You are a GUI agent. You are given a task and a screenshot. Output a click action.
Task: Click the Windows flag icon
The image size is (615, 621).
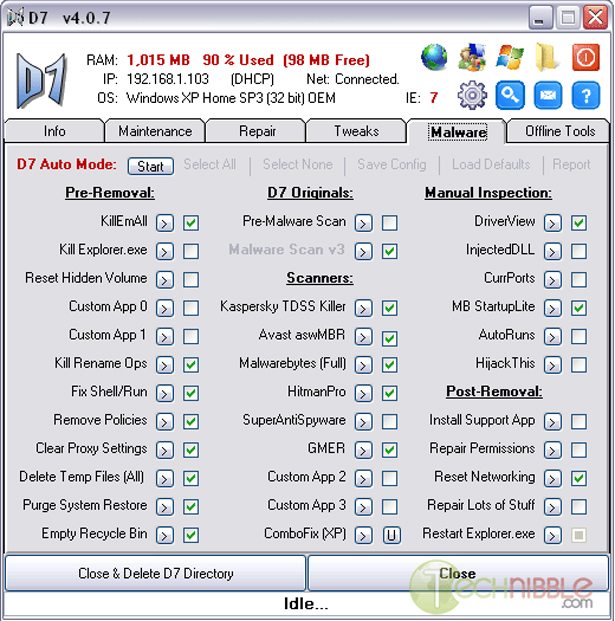pos(509,58)
